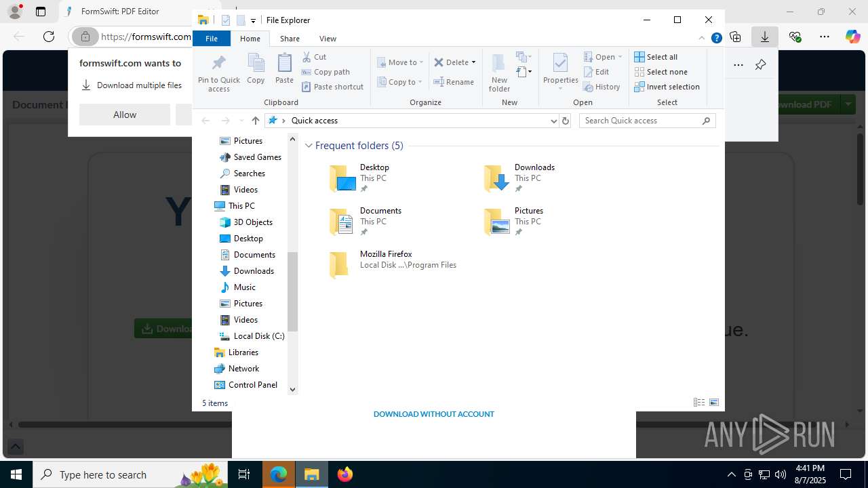This screenshot has width=868, height=488.
Task: Click Cut in the Clipboard group
Action: pyautogui.click(x=314, y=57)
